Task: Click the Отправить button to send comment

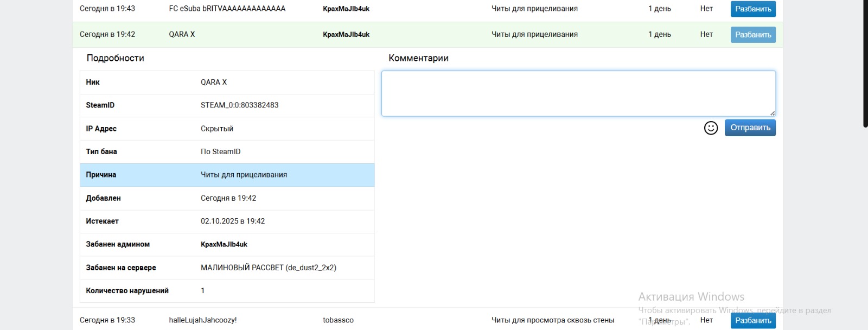Action: (x=750, y=128)
